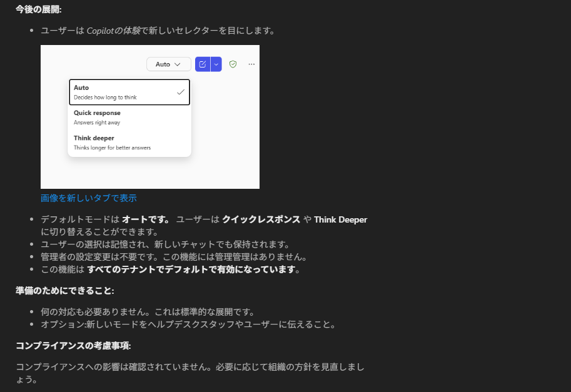571x392 pixels.
Task: Click bold Think Deeper in the bullet text
Action: click(340, 219)
